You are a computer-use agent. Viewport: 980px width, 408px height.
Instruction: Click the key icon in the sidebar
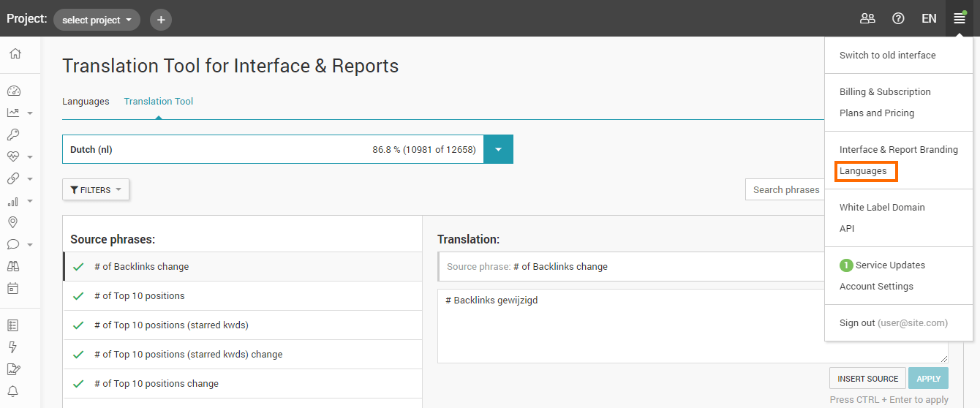[13, 135]
